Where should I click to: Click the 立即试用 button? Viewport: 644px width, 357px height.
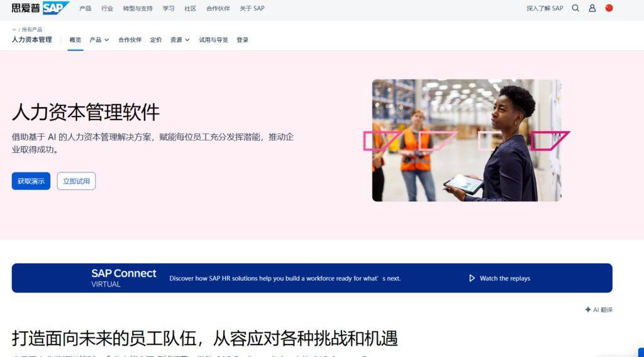76,181
